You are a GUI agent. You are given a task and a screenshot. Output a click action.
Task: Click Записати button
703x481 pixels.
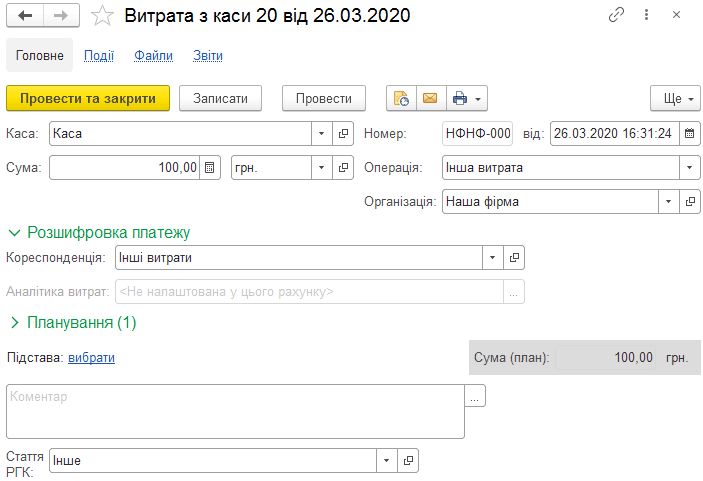coord(220,98)
